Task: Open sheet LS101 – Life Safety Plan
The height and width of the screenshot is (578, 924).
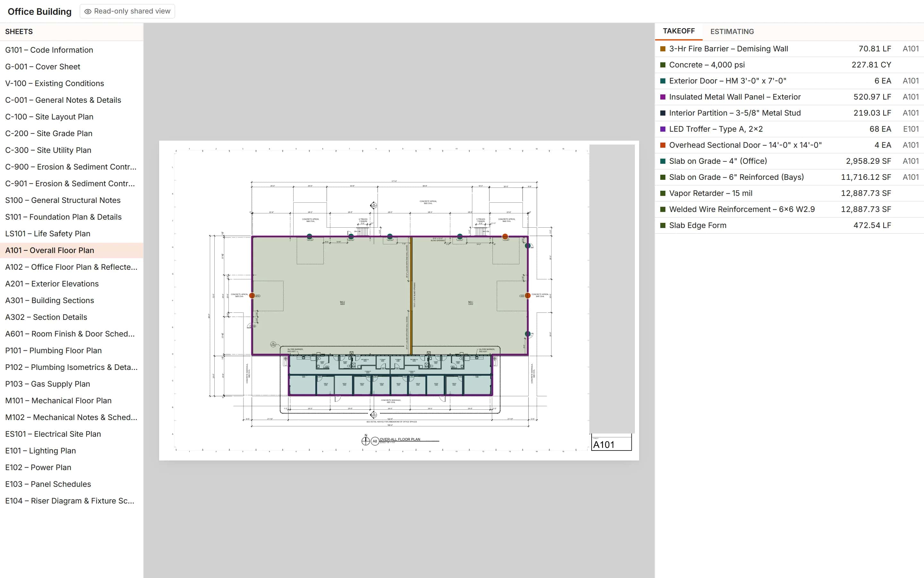Action: [x=72, y=233]
